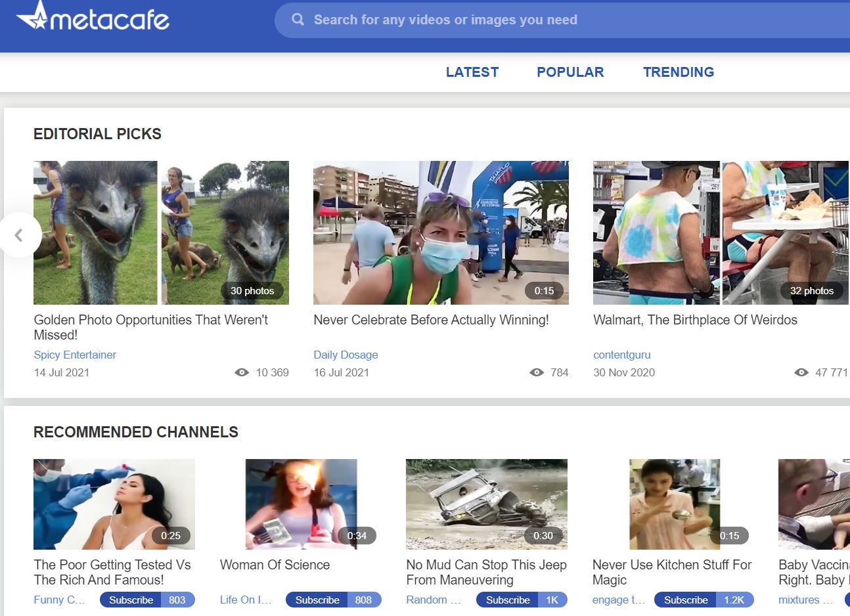
Task: Click the 1.2K subscriber count
Action: [734, 600]
